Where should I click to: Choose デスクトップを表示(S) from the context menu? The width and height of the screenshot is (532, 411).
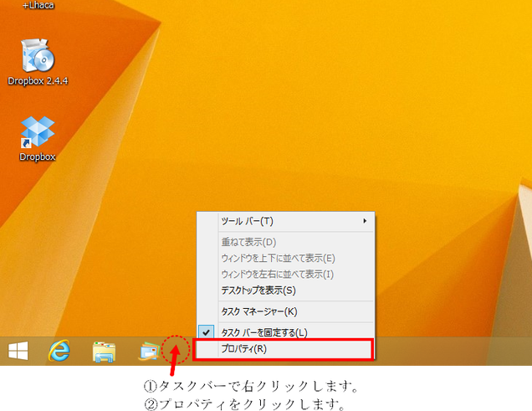[x=286, y=290]
